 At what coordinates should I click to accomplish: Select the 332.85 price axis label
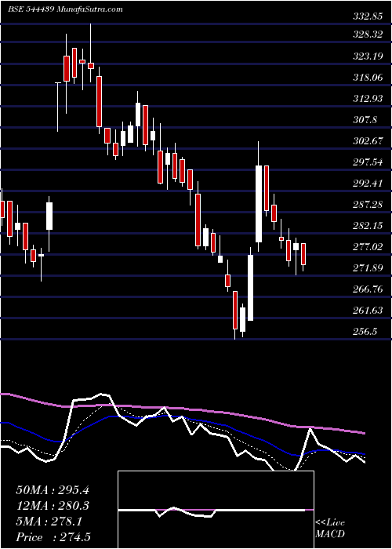pos(367,16)
